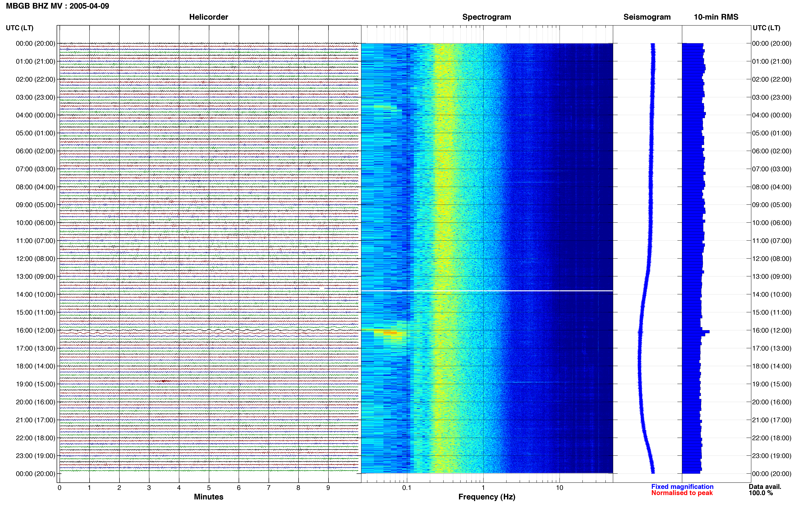Click the right '22:00 (18:00)' time label
This screenshot has width=812, height=508.
(x=772, y=438)
